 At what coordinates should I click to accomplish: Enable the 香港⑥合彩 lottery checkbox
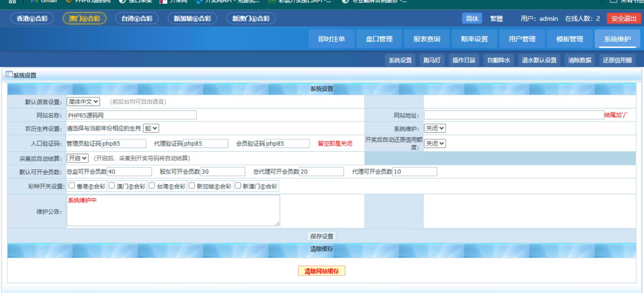(72, 186)
